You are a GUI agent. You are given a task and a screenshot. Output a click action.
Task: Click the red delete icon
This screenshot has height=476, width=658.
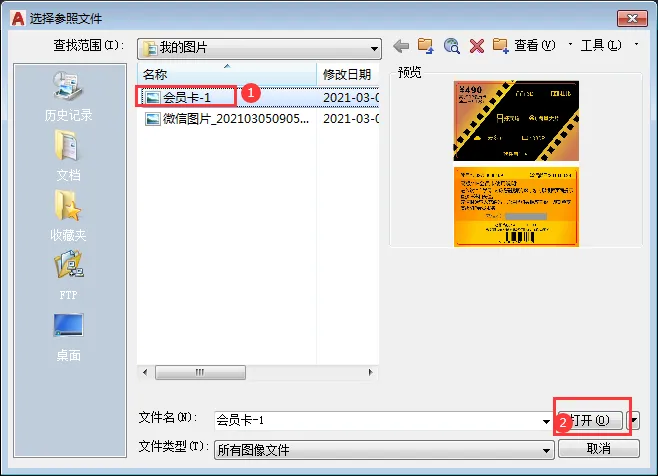(x=477, y=45)
